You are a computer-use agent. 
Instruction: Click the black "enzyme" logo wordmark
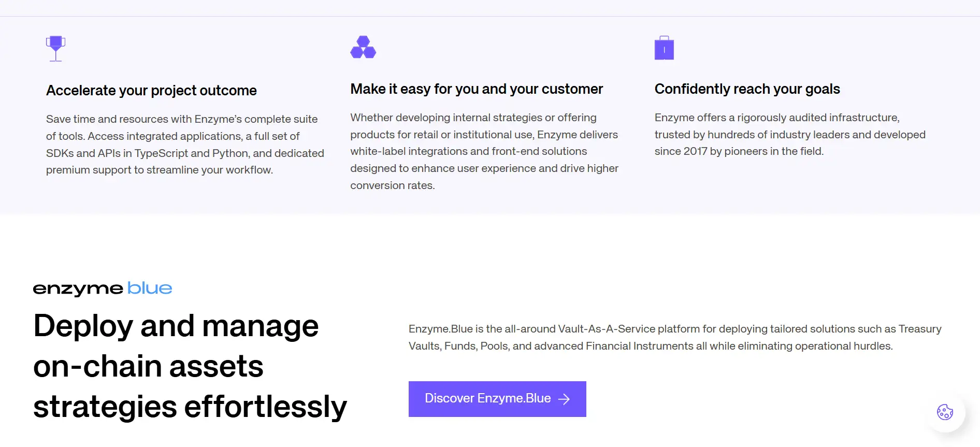click(78, 289)
